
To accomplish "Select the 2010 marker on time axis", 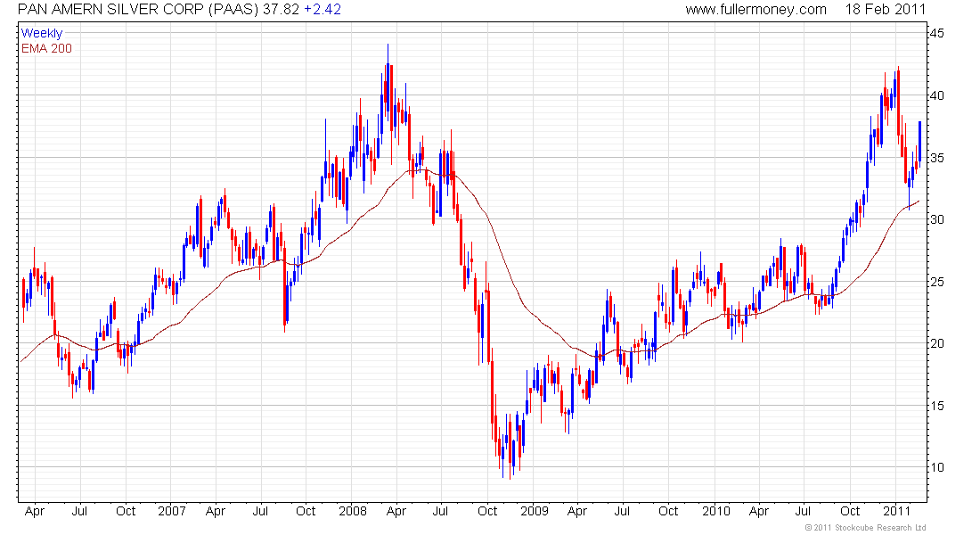I will (x=715, y=512).
